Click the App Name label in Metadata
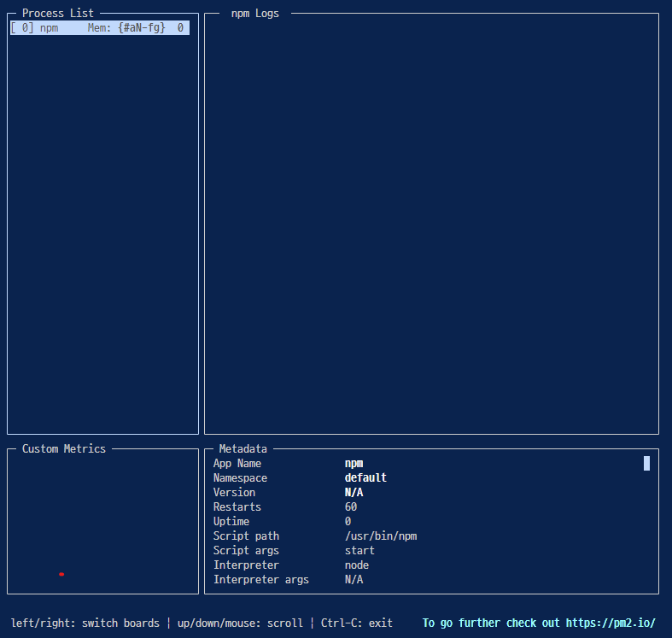The width and height of the screenshot is (672, 638). (237, 463)
